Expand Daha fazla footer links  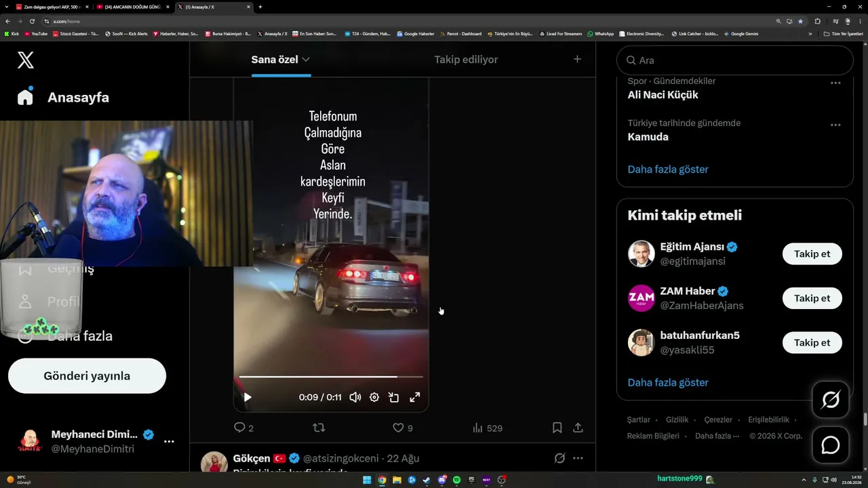point(717,436)
